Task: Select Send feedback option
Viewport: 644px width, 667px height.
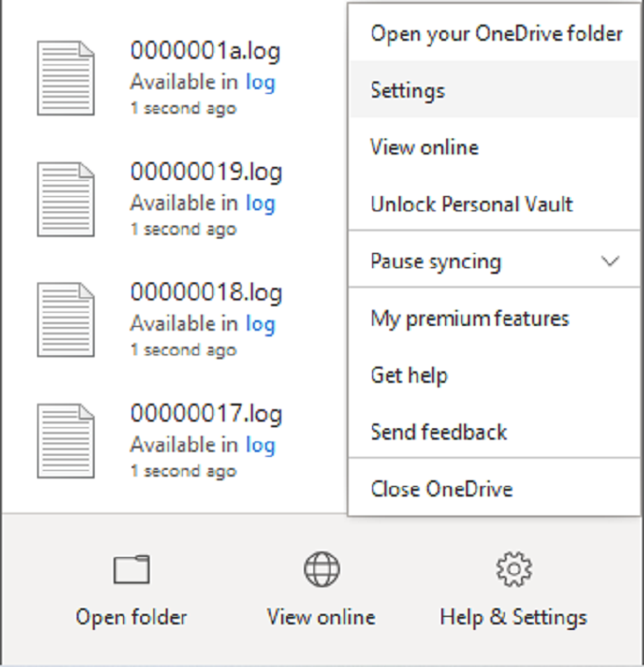Action: point(494,431)
